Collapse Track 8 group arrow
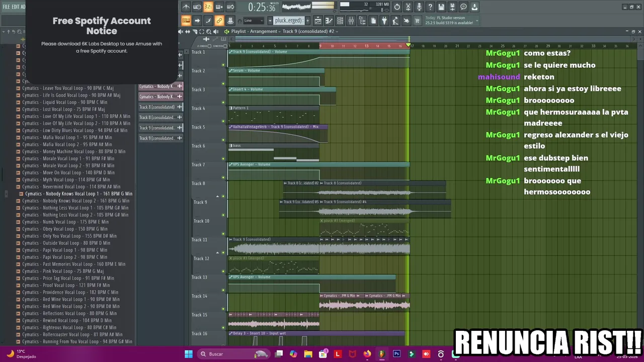The image size is (644, 362). [218, 196]
